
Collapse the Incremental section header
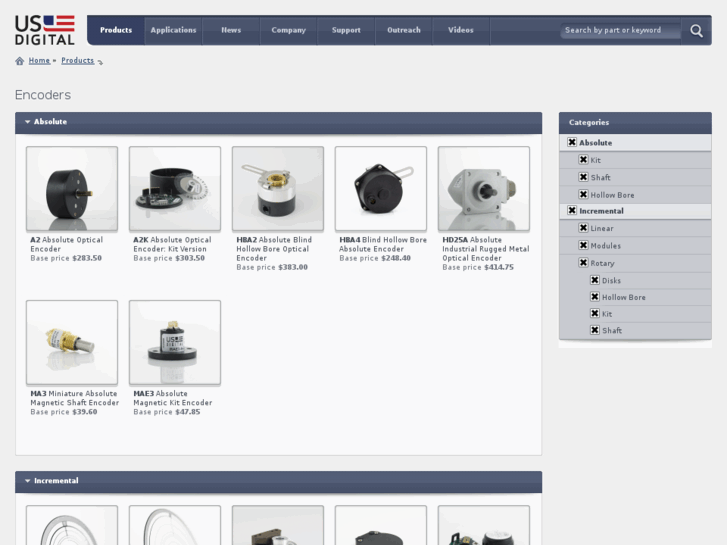278,481
